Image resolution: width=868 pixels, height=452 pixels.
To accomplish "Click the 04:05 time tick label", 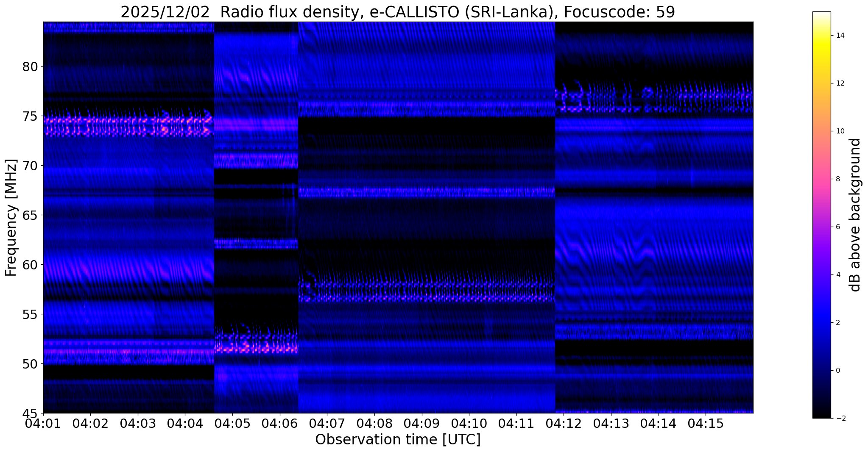I will pos(232,423).
